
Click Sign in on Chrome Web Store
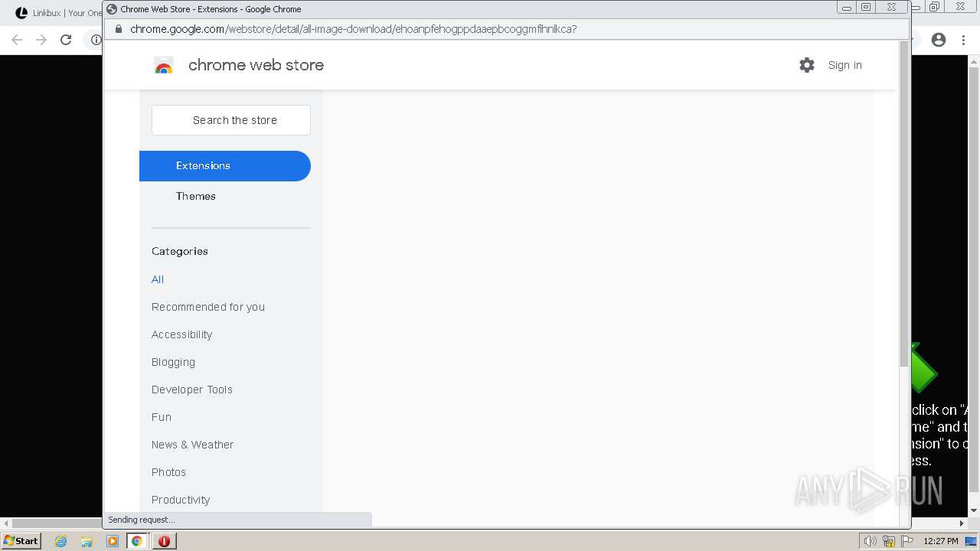(844, 65)
